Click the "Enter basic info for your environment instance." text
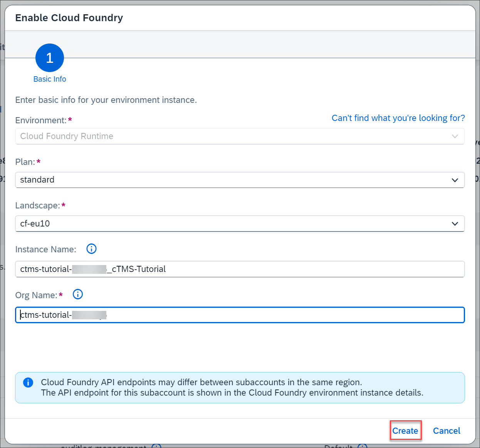The height and width of the screenshot is (448, 480). 106,100
